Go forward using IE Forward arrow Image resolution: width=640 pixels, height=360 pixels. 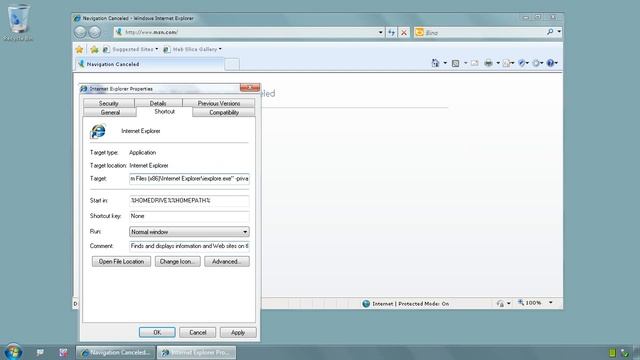(95, 32)
